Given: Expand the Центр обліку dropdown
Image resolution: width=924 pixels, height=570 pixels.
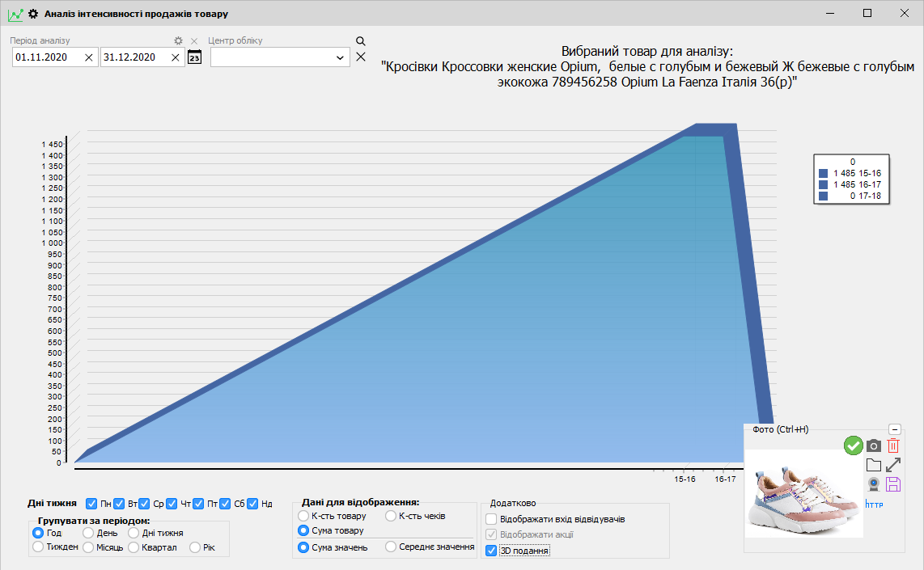Looking at the screenshot, I should [x=340, y=57].
